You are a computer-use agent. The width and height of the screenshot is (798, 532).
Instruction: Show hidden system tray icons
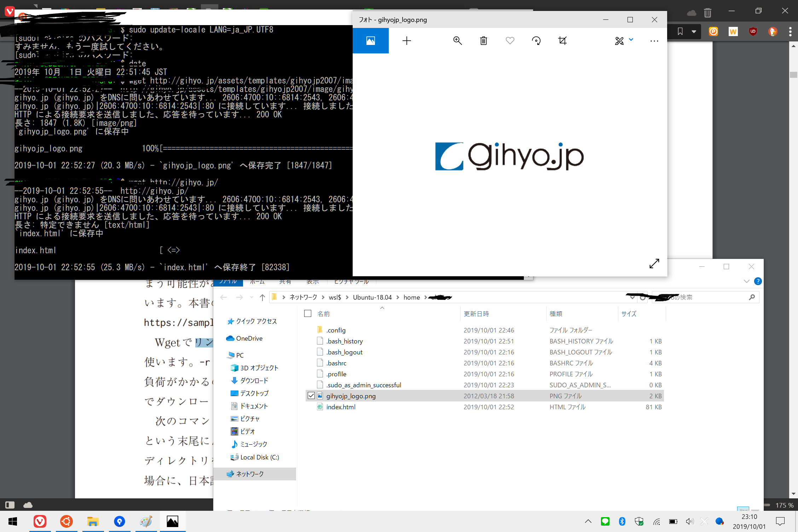point(588,521)
